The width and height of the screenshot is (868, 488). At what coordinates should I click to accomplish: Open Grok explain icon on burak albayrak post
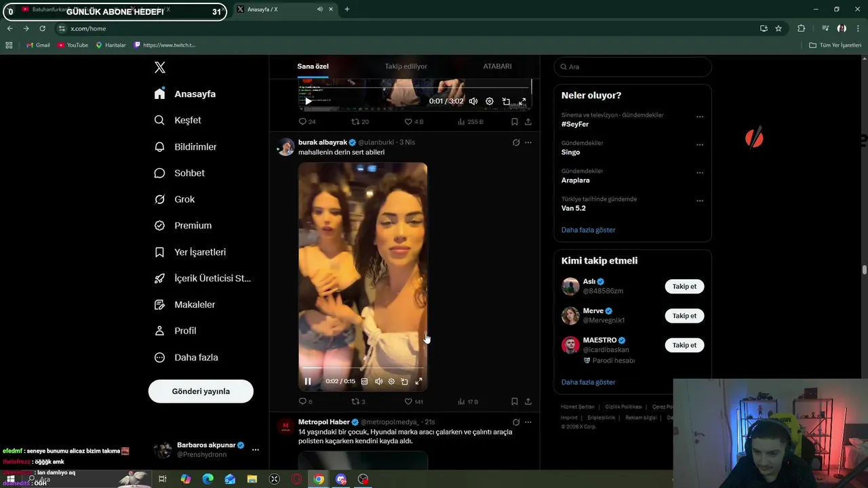(x=516, y=142)
